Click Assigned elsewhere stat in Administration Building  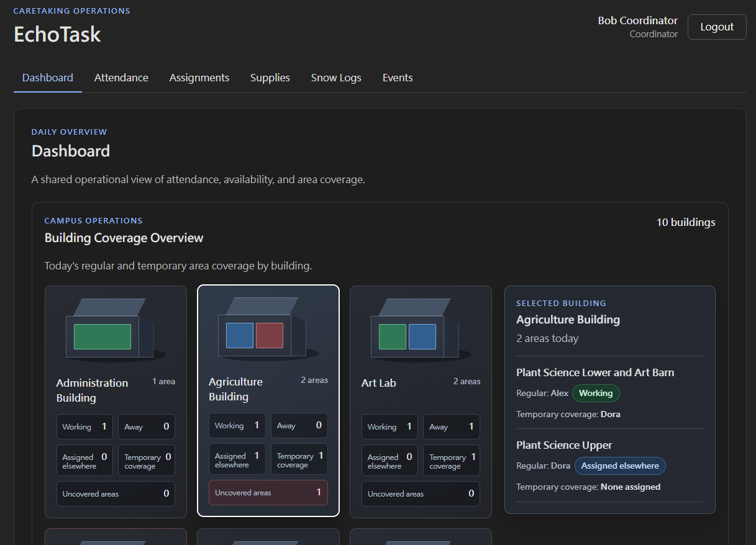tap(84, 461)
